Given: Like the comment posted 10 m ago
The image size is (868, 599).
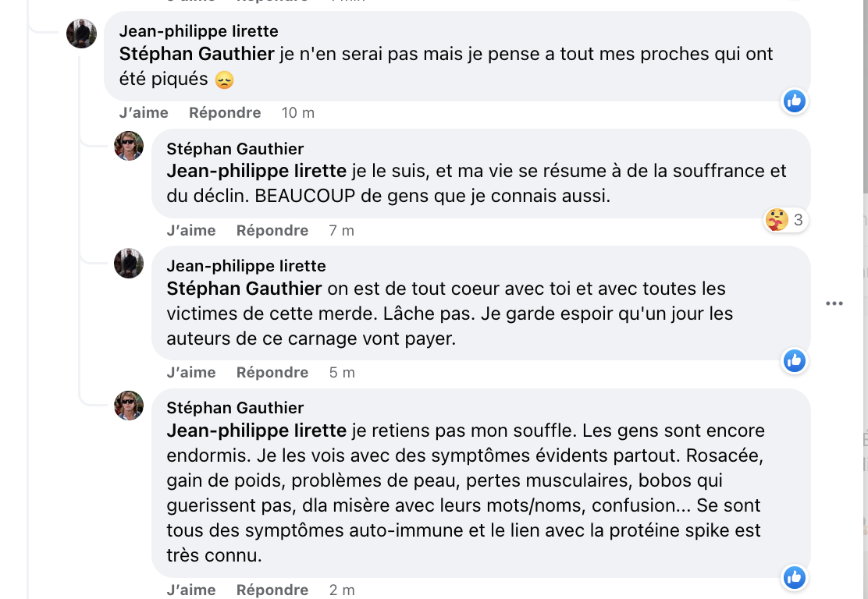Looking at the screenshot, I should [x=144, y=113].
